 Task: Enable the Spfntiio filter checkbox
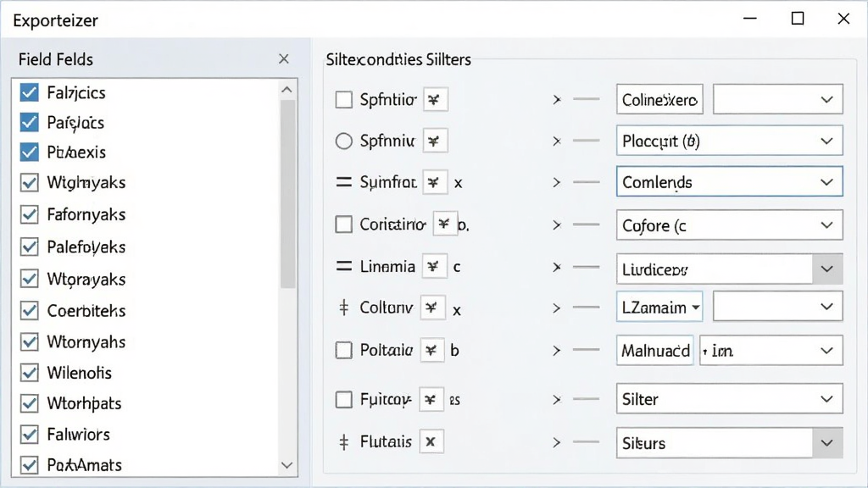(344, 100)
